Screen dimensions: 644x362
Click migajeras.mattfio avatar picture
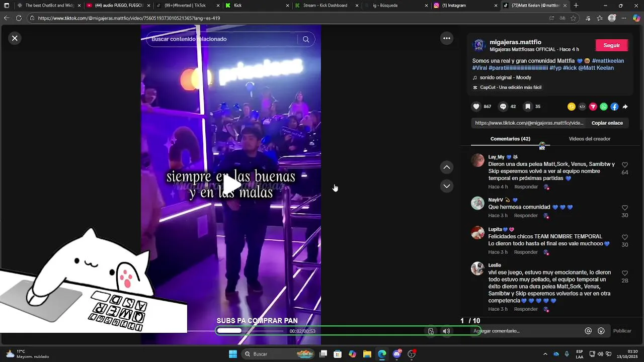click(x=479, y=45)
